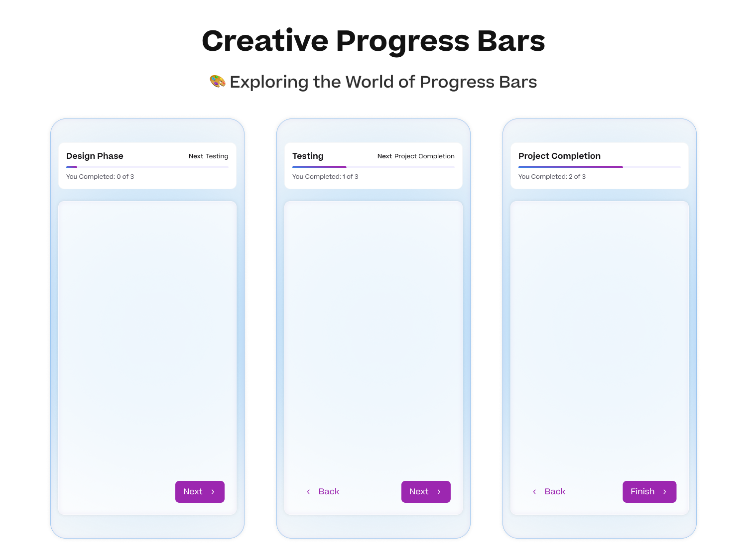Click the Design Phase progress bar
This screenshot has height=560, width=747.
click(x=147, y=167)
